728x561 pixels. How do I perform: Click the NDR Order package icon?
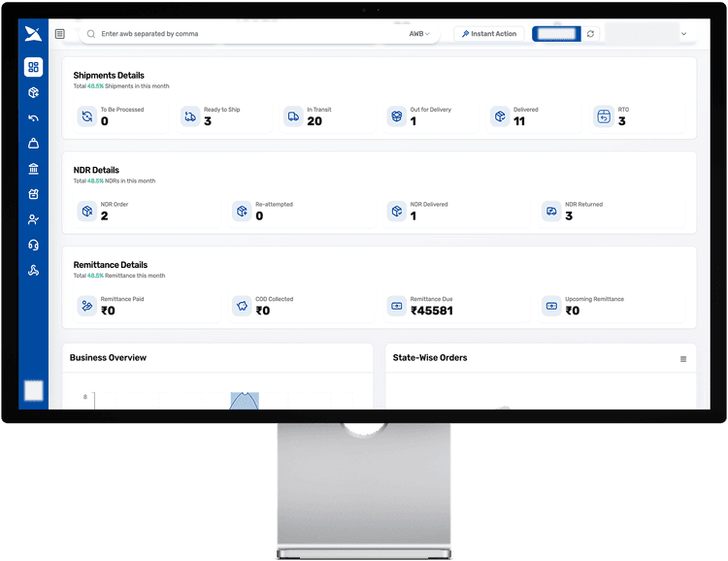coord(86,211)
